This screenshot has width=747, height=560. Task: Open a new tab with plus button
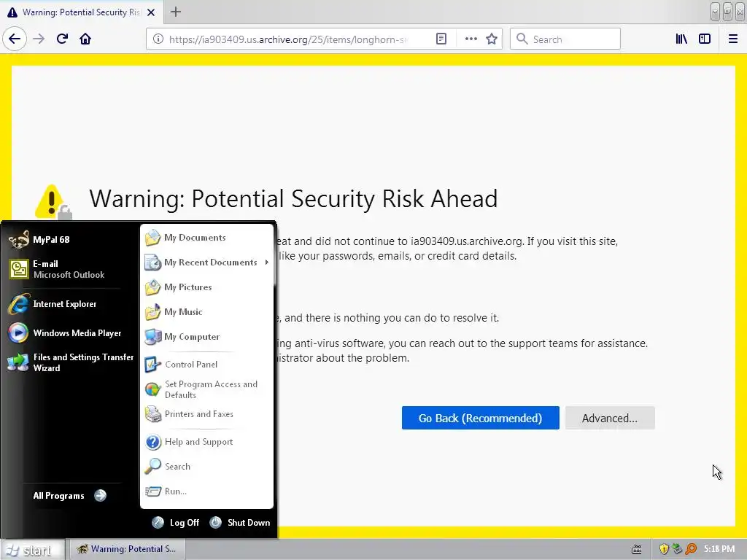pos(176,12)
